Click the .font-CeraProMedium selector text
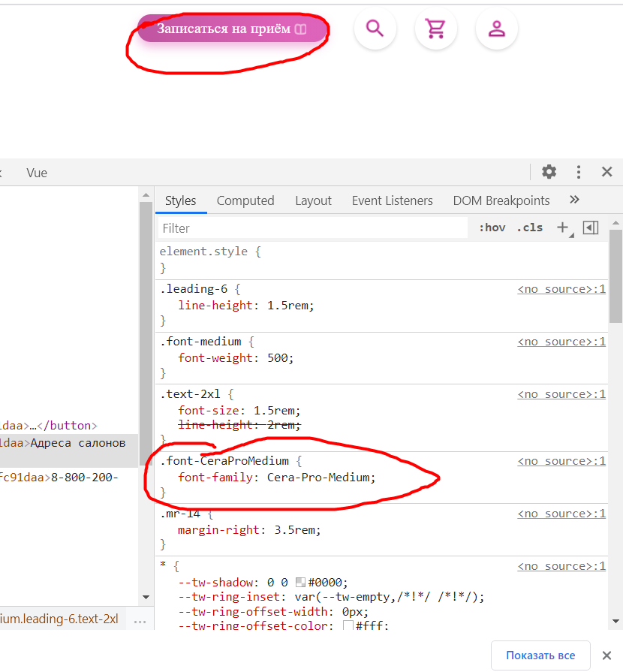 pyautogui.click(x=224, y=461)
